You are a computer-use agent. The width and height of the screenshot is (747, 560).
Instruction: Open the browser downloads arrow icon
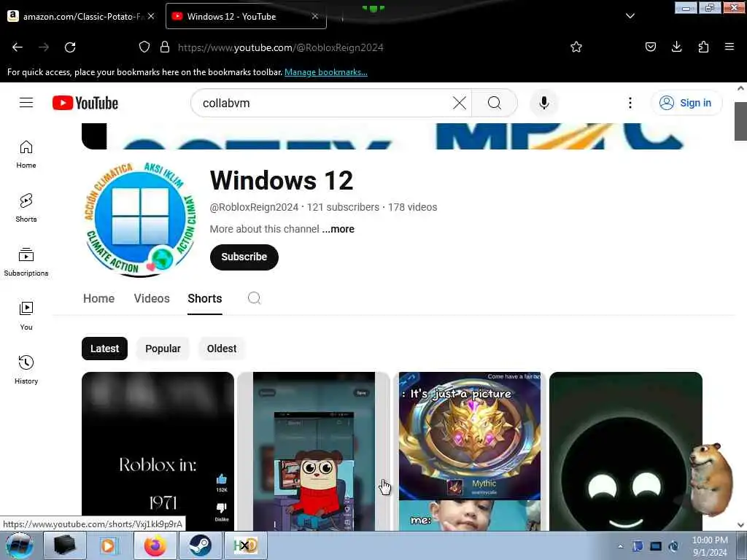coord(676,47)
